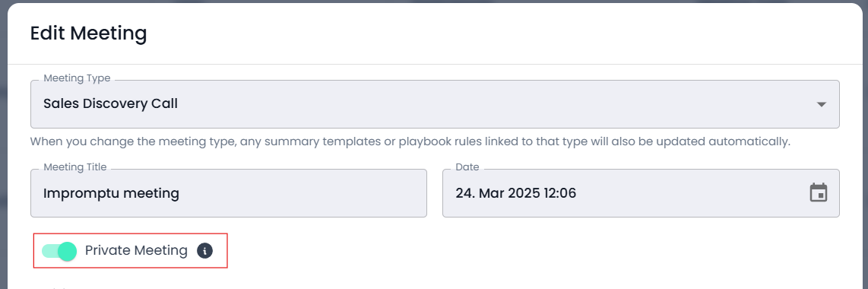This screenshot has height=289, width=868.
Task: Click the "Meeting Type" field label
Action: [x=77, y=78]
